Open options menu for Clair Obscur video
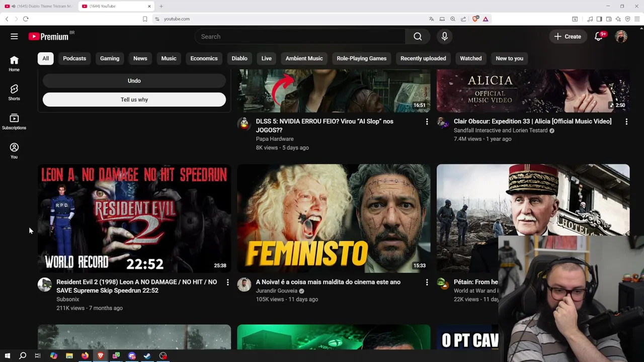 (626, 122)
